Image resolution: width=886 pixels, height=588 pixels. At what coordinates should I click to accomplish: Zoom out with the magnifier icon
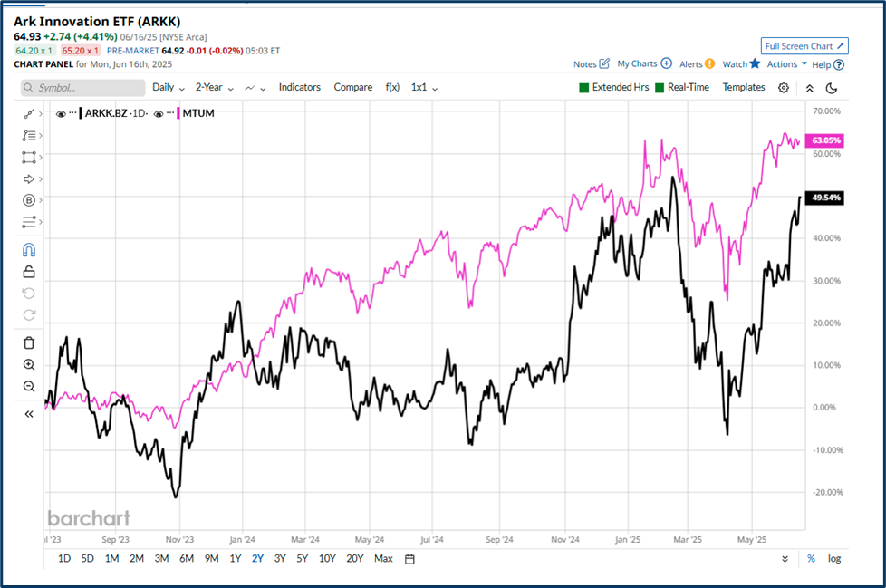29,386
